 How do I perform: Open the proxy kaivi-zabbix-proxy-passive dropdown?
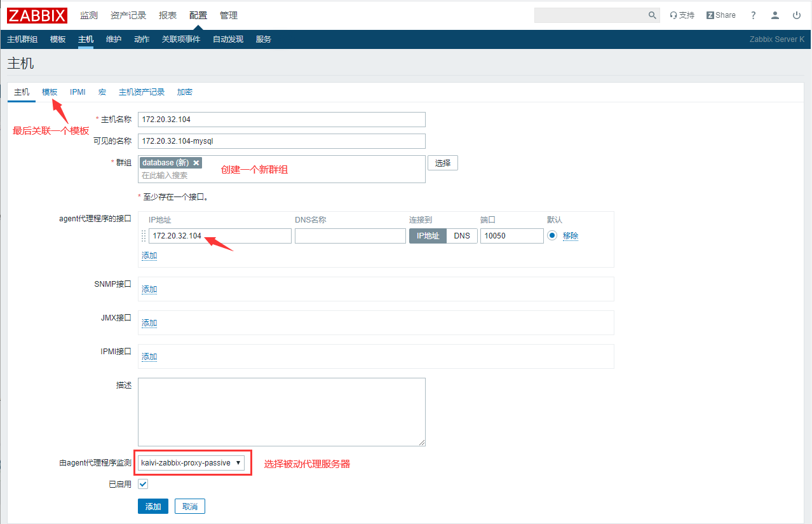click(191, 463)
